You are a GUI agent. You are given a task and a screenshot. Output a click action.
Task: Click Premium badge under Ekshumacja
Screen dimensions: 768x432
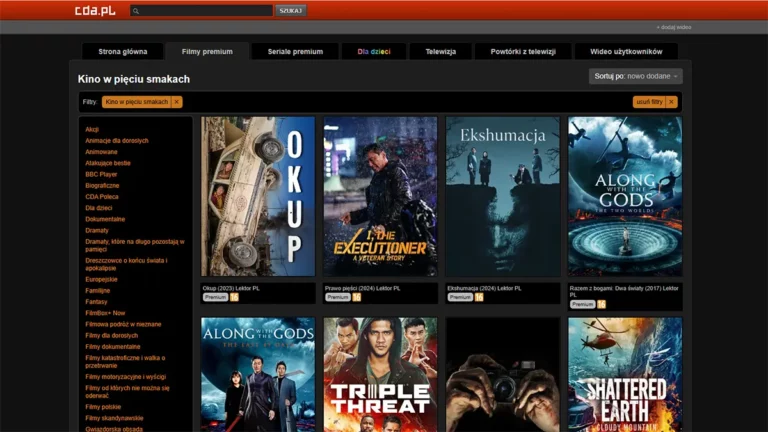460,297
